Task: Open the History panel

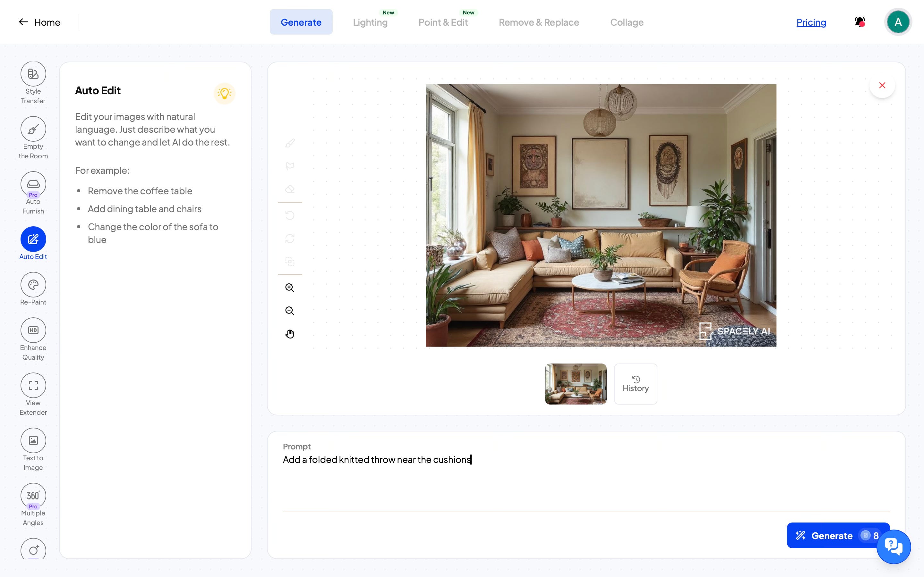Action: pyautogui.click(x=635, y=384)
